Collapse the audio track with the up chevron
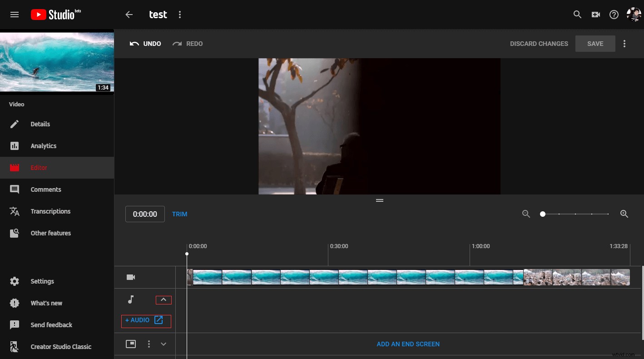644x359 pixels. pyautogui.click(x=163, y=299)
